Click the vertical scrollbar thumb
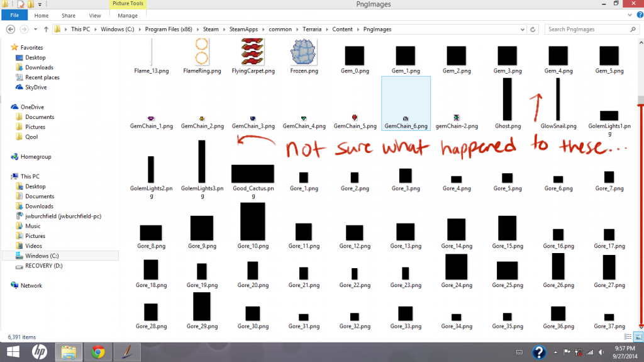Image resolution: width=644 pixels, height=362 pixels. coord(640,99)
